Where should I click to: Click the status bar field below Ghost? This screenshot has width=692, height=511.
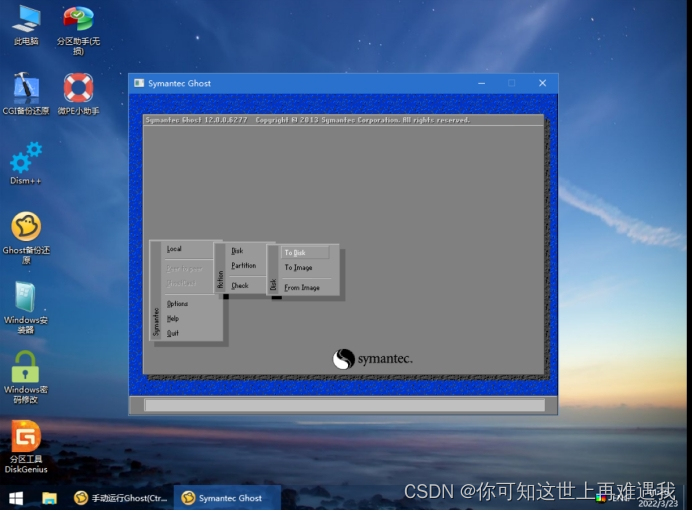[x=345, y=405]
